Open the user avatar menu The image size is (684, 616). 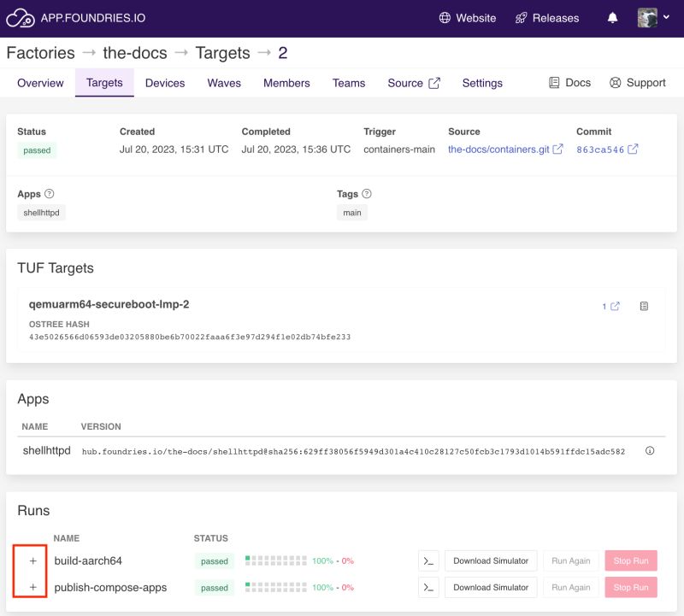pyautogui.click(x=647, y=18)
